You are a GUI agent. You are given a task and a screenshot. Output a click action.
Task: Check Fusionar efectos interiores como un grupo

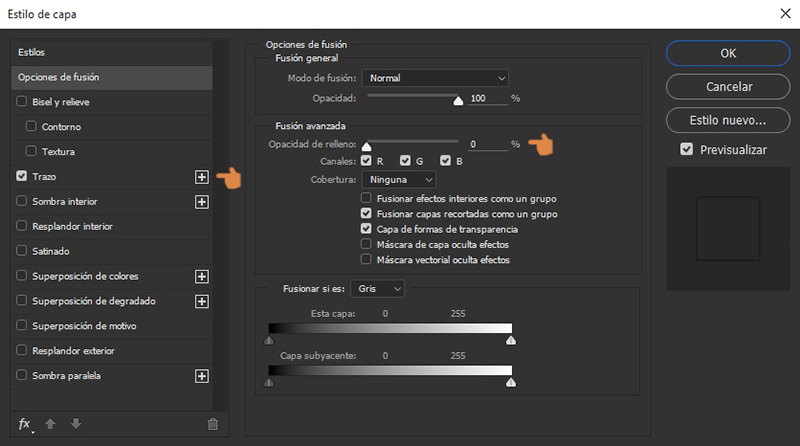366,198
